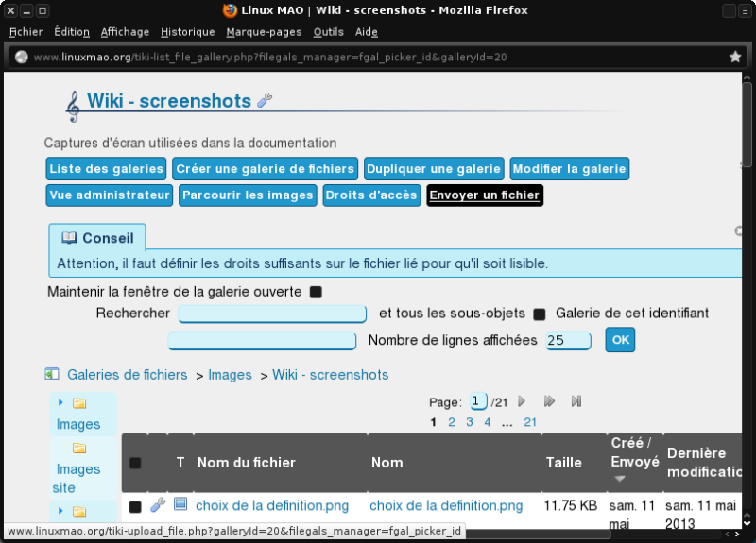The height and width of the screenshot is (543, 756).
Task: Click the Rechercher input field
Action: coord(272,314)
